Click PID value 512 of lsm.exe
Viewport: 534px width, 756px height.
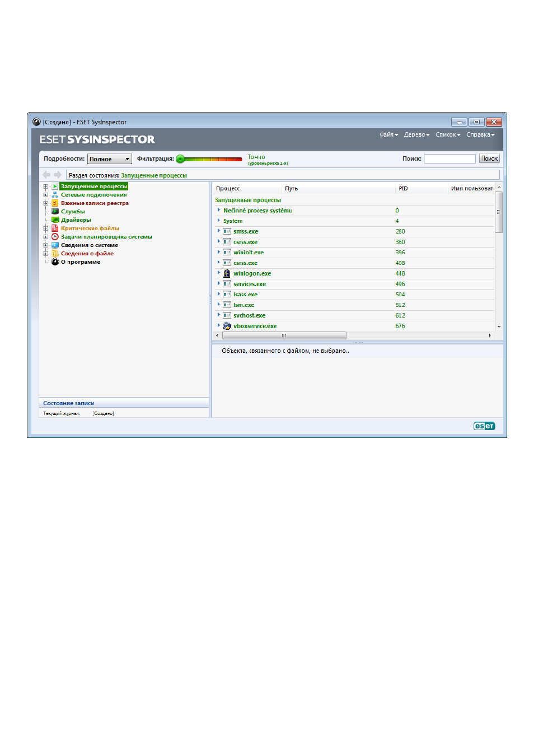[x=400, y=305]
